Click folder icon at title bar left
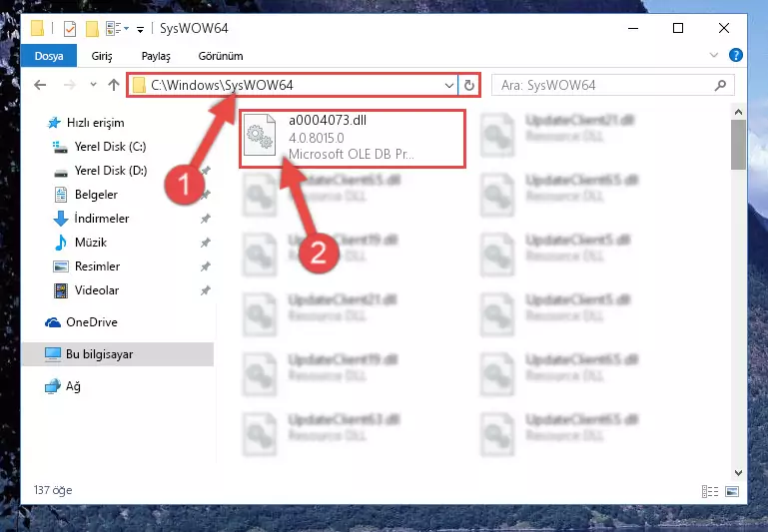The height and width of the screenshot is (532, 768). coord(37,28)
